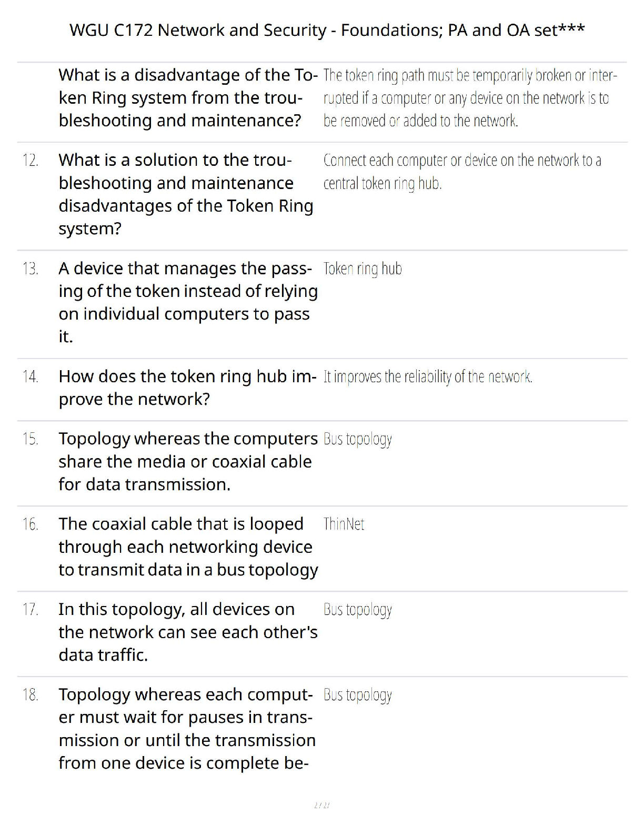This screenshot has width=644, height=834.
Task: Click the question about troubleshooting solution
Action: click(185, 194)
